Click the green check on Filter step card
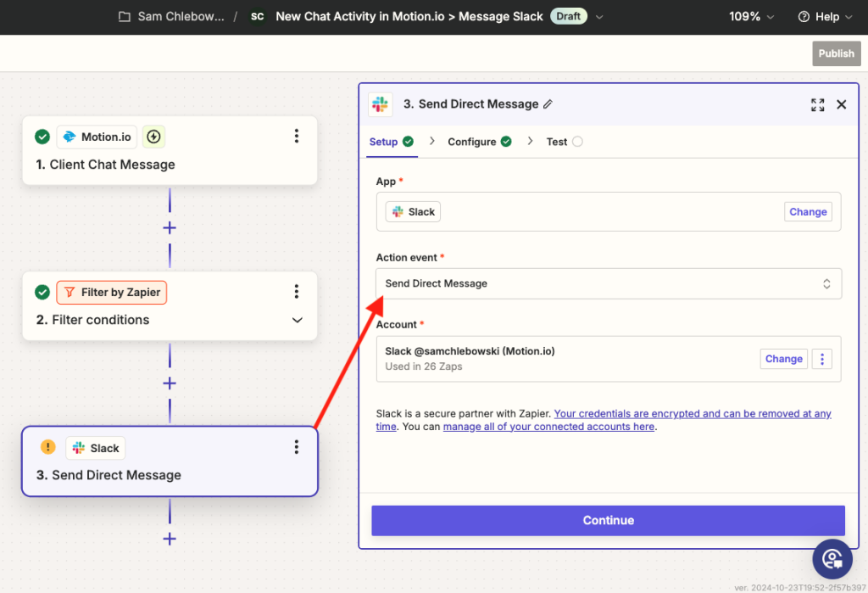 coord(42,292)
